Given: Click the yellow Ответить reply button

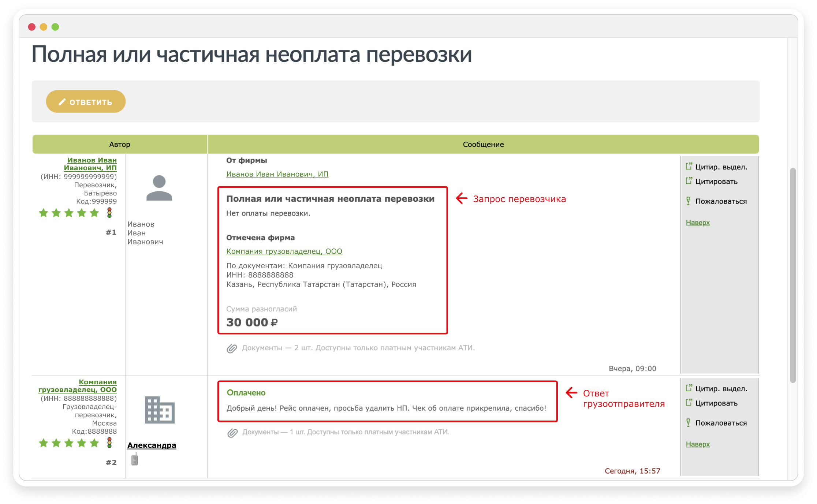Looking at the screenshot, I should 86,101.
